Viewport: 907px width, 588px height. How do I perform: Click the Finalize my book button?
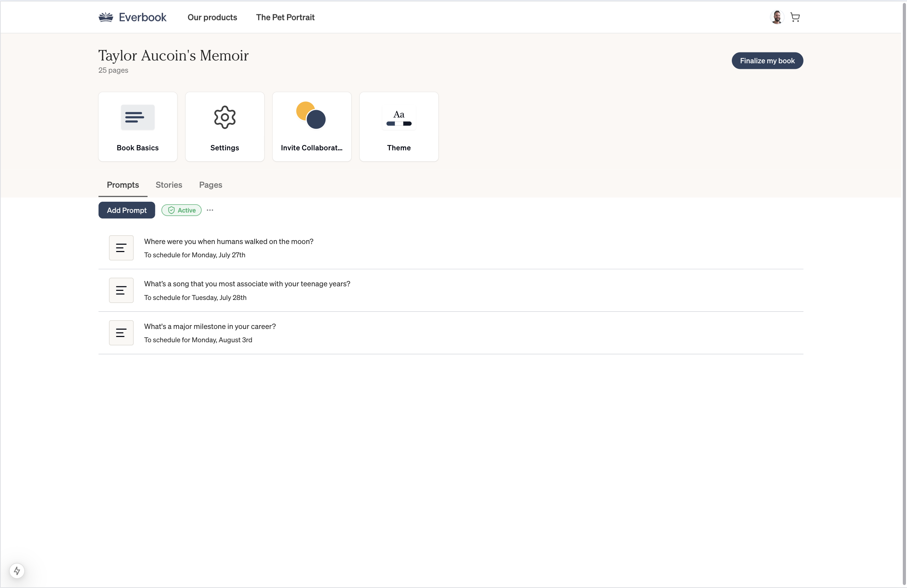(x=767, y=60)
